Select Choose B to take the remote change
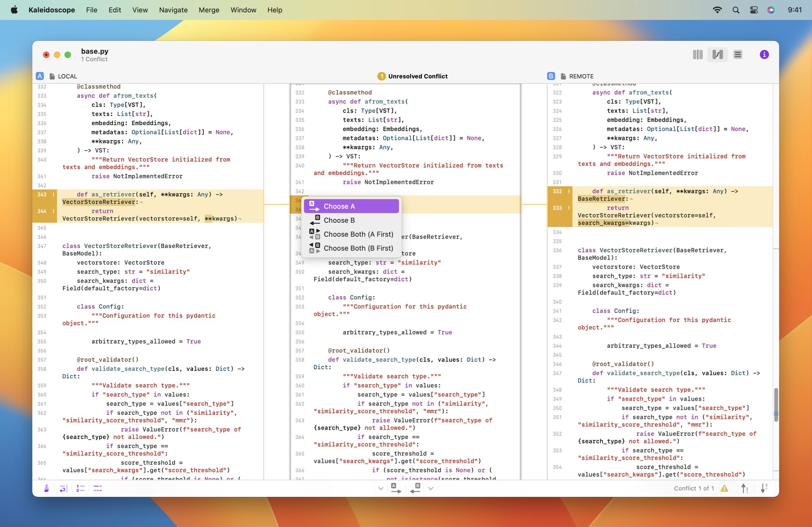The width and height of the screenshot is (812, 527). coord(339,220)
